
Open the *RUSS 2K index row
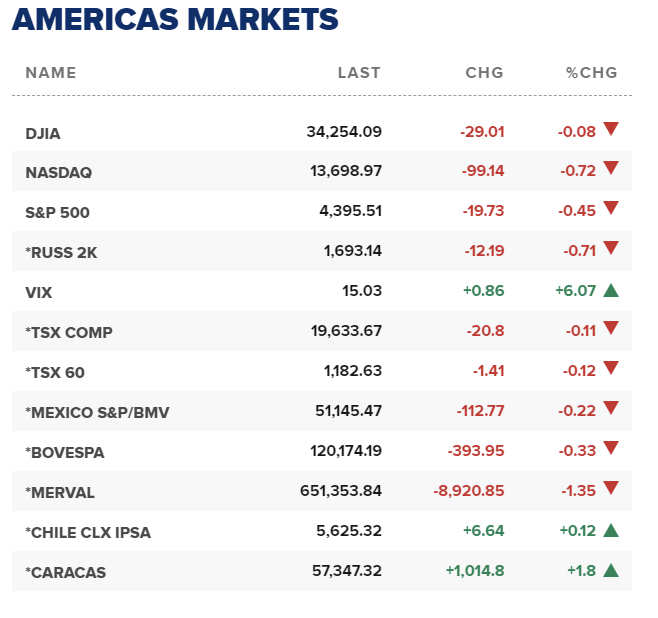point(62,252)
